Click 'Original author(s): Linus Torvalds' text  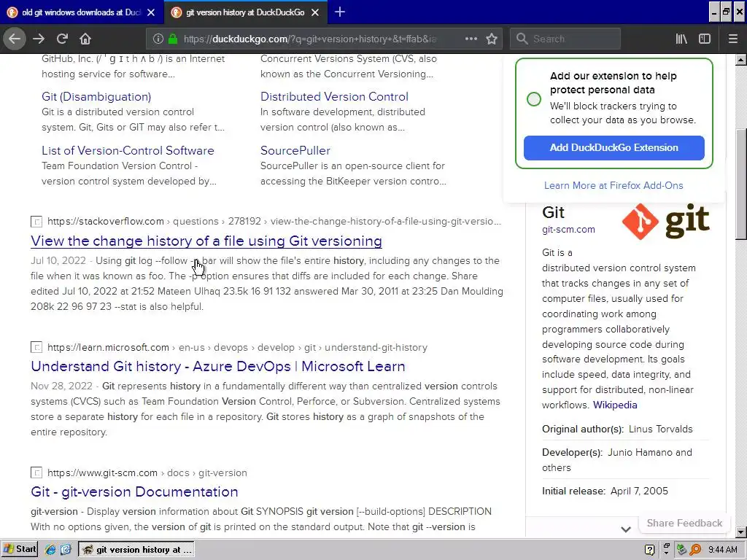pos(617,429)
